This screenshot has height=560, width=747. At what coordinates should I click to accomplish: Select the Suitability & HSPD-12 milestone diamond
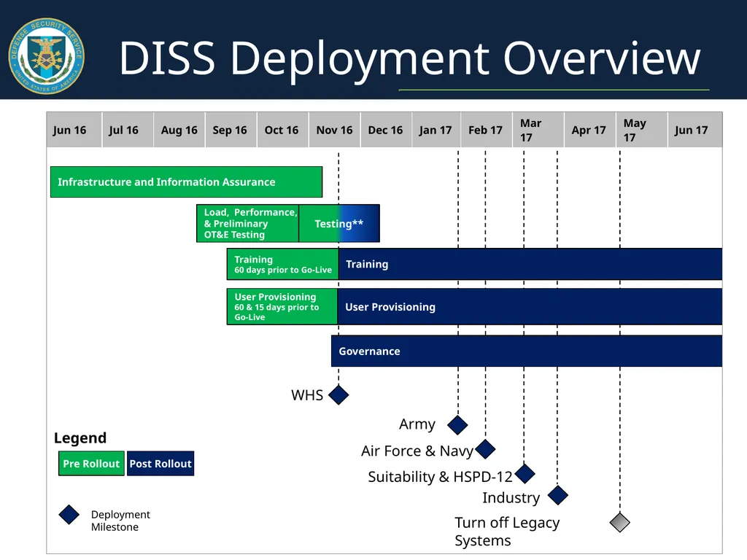click(x=525, y=473)
